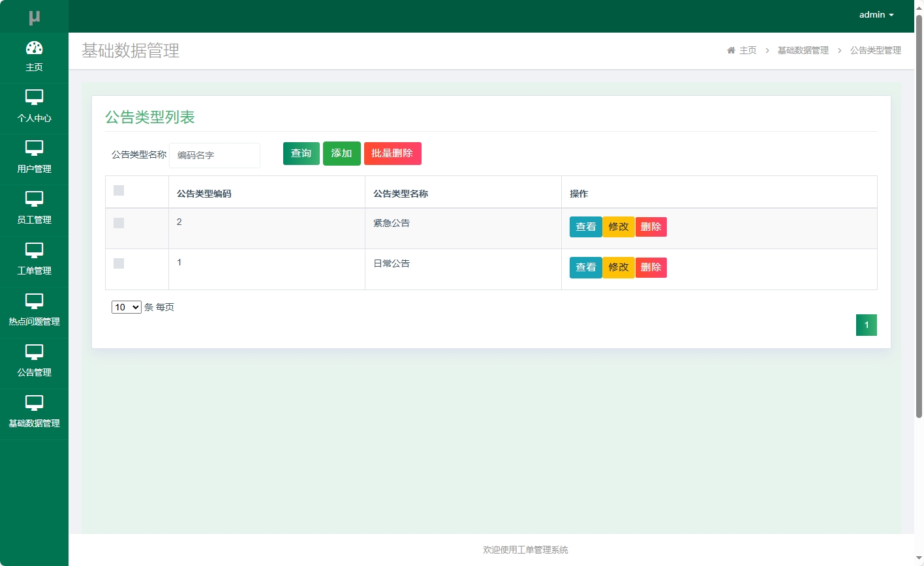This screenshot has height=566, width=924.
Task: Open 热点问题管理 via its sidebar icon
Action: point(34,301)
